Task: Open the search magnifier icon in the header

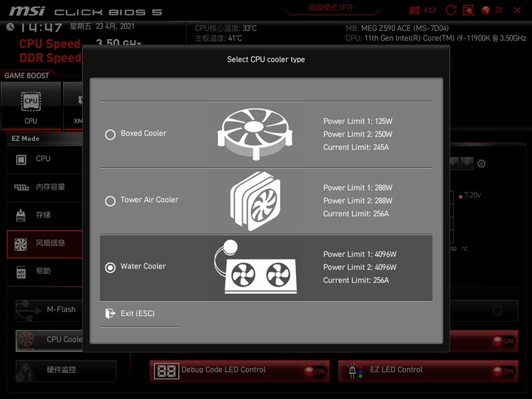Action: pos(469,10)
